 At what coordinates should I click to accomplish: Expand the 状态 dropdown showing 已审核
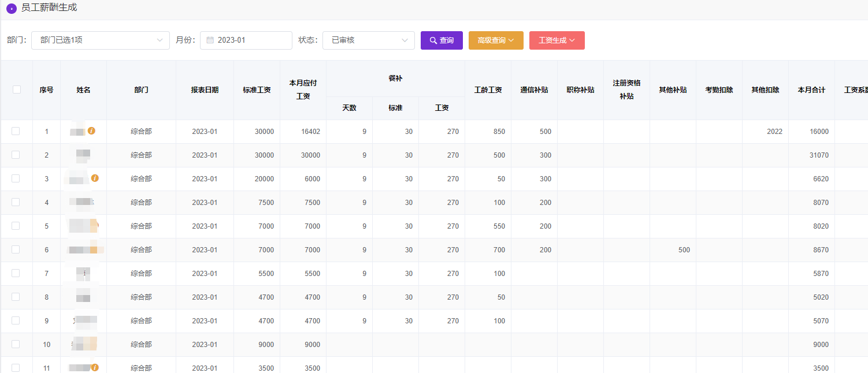(368, 40)
